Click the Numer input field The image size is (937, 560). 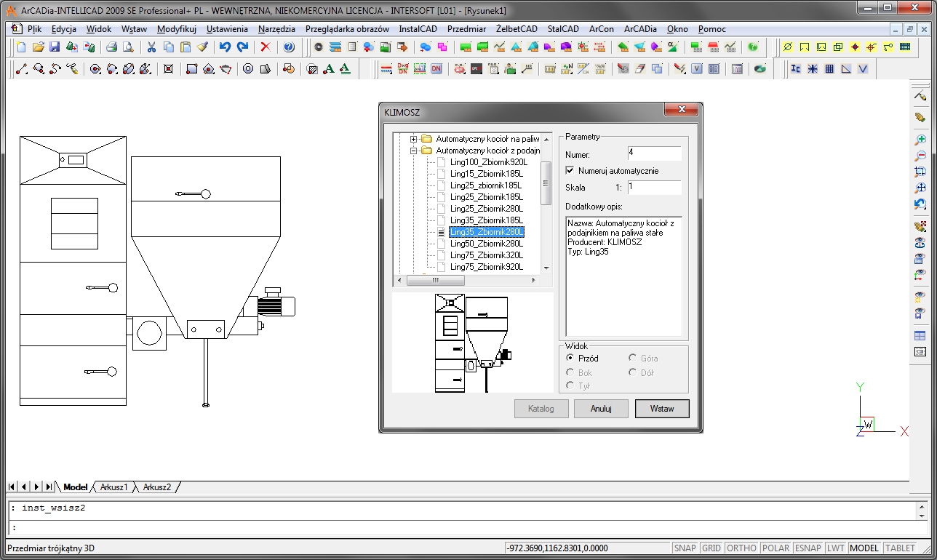(x=654, y=153)
